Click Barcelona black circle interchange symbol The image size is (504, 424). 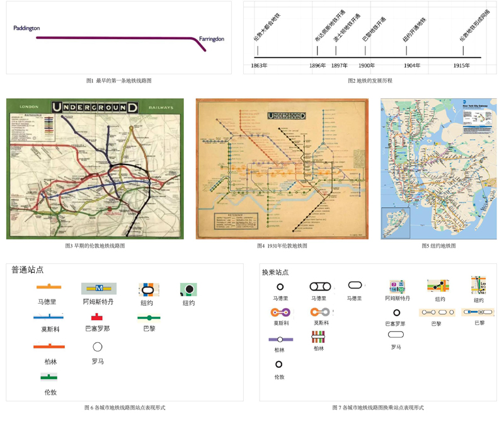[397, 312]
